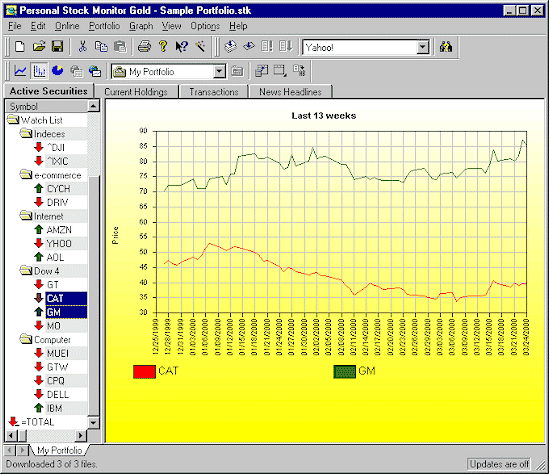550x475 pixels.
Task: Select the IBM security
Action: [x=54, y=408]
